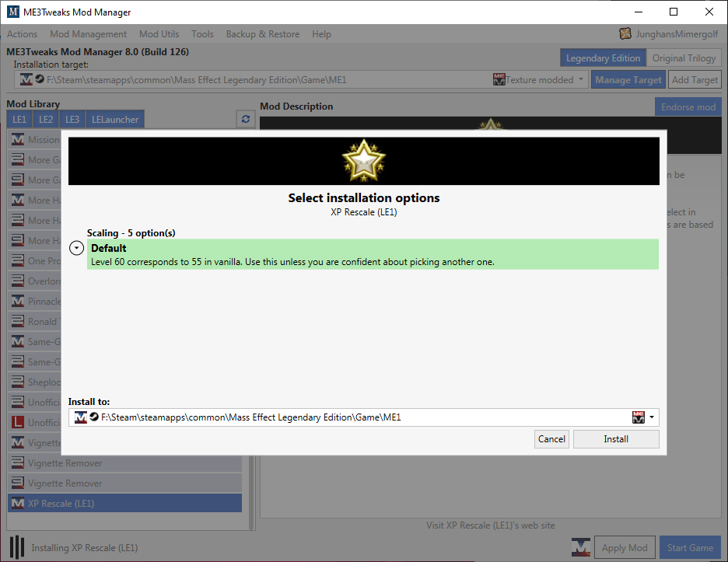The image size is (728, 562).
Task: Open the Actions menu
Action: click(x=23, y=34)
